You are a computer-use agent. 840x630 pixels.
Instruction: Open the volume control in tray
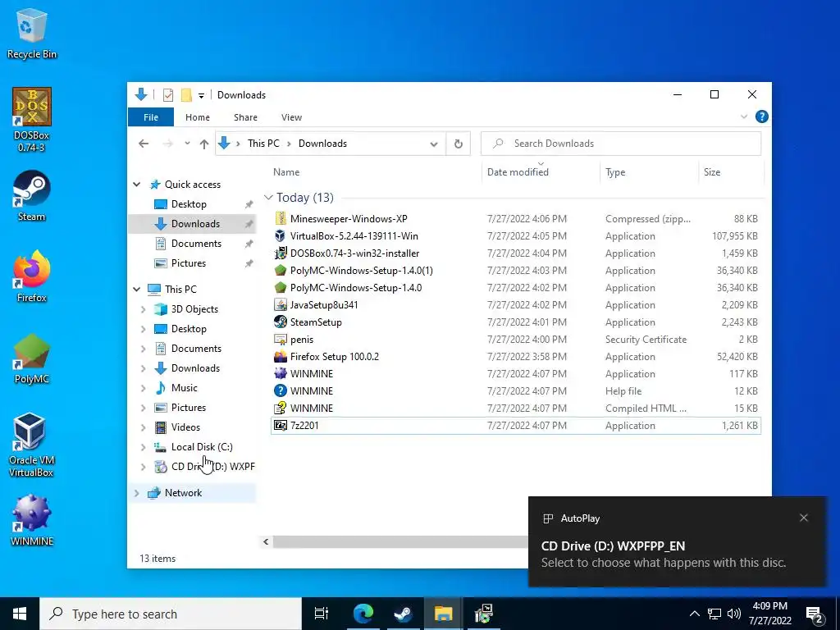734,614
